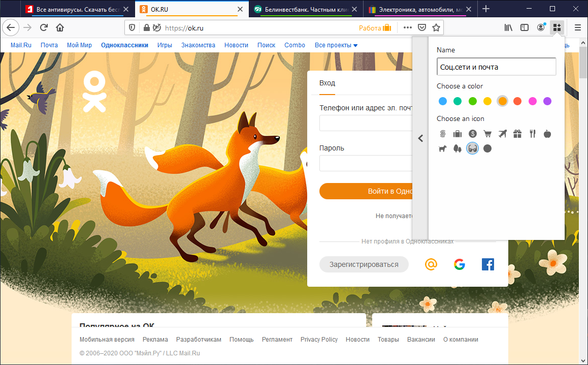Save the page to Pocket

click(422, 27)
